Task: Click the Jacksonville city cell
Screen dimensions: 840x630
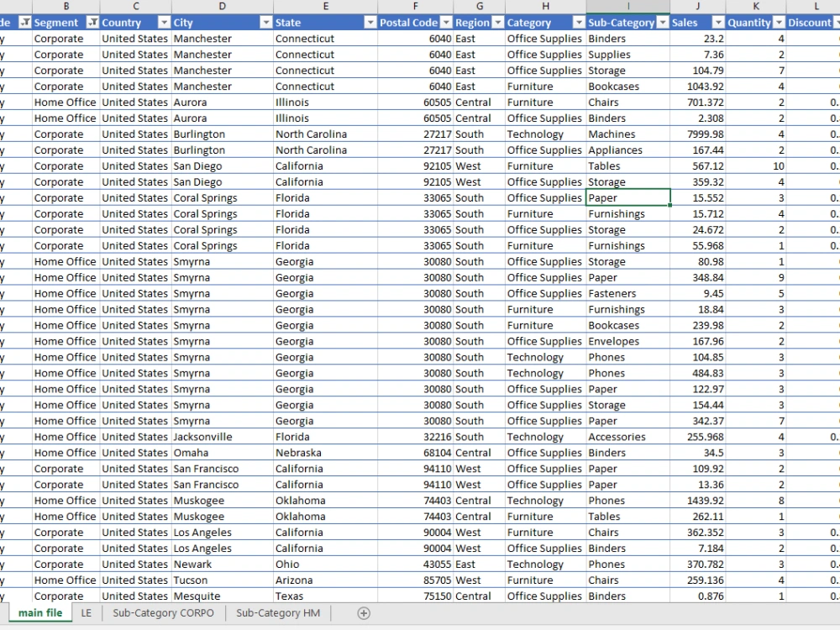Action: 223,437
